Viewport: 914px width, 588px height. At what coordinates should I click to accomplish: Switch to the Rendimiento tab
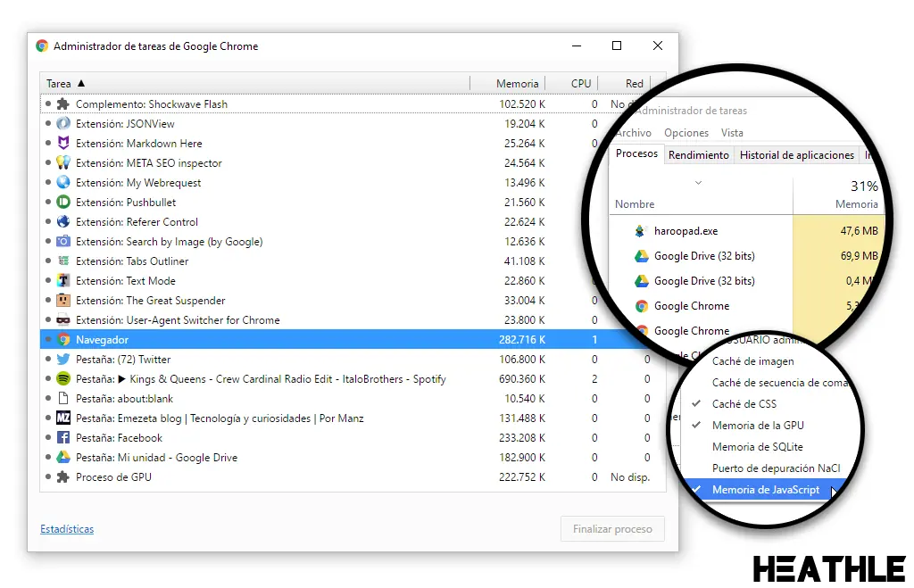click(698, 155)
